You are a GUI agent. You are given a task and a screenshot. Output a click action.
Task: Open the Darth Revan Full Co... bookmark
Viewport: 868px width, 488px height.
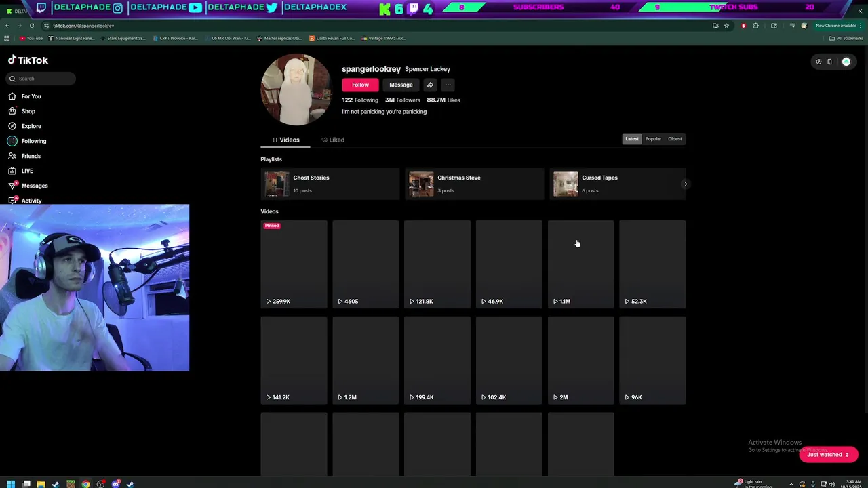(332, 38)
